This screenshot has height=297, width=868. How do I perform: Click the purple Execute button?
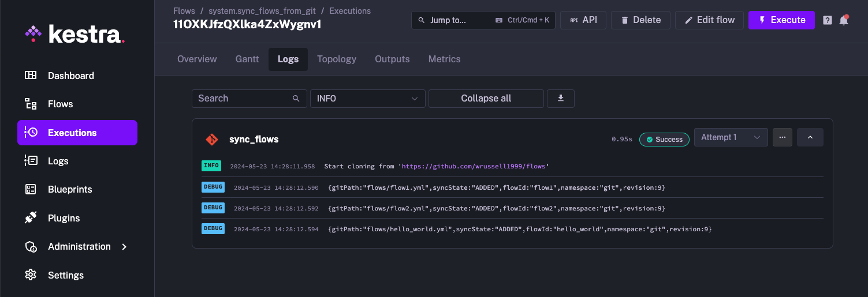coord(781,20)
